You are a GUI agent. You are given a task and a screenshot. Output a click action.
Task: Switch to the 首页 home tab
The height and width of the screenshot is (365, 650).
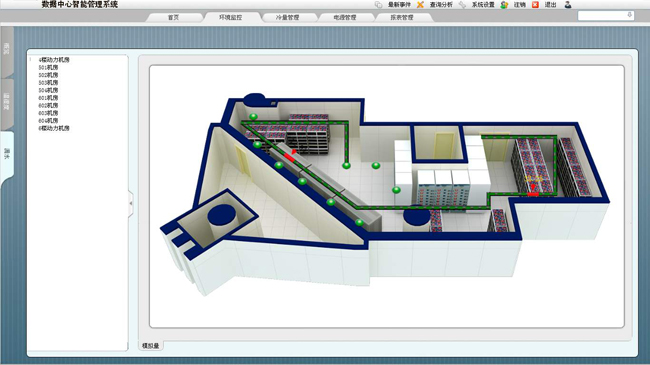(x=173, y=17)
